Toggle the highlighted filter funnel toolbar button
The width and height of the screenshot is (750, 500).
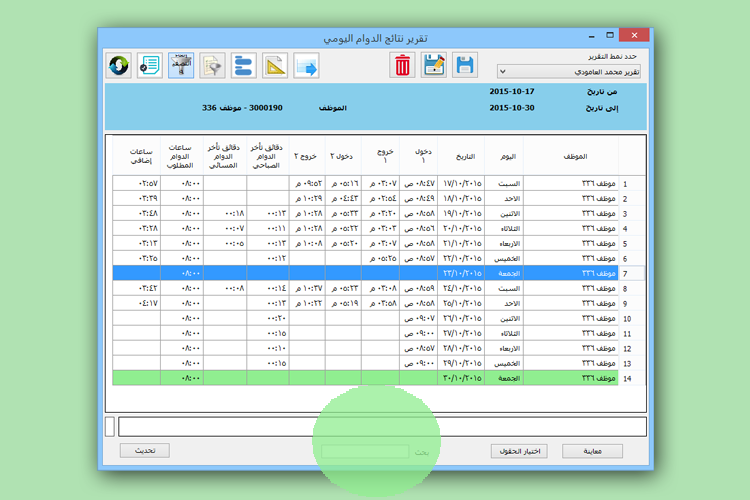pyautogui.click(x=181, y=65)
